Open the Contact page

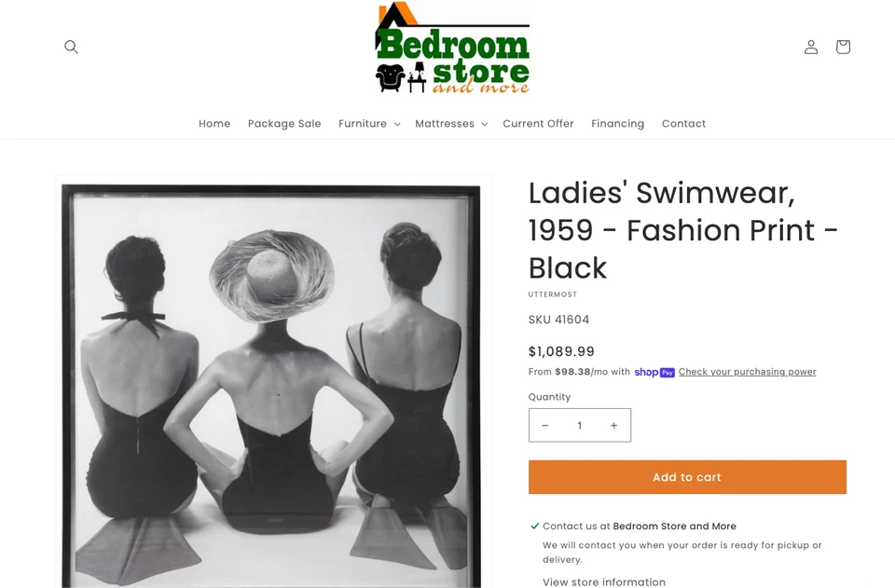(683, 124)
